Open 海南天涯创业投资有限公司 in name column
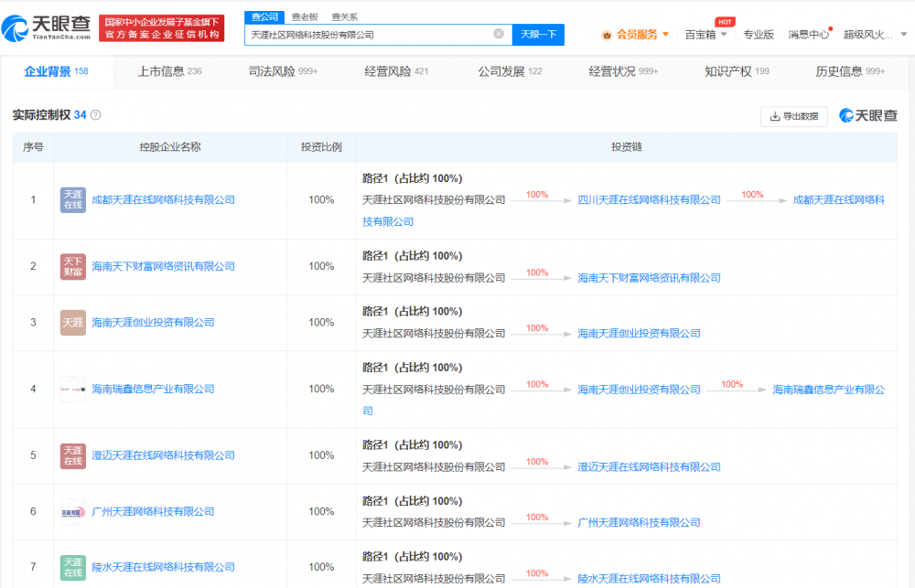This screenshot has width=915, height=588. pyautogui.click(x=153, y=323)
